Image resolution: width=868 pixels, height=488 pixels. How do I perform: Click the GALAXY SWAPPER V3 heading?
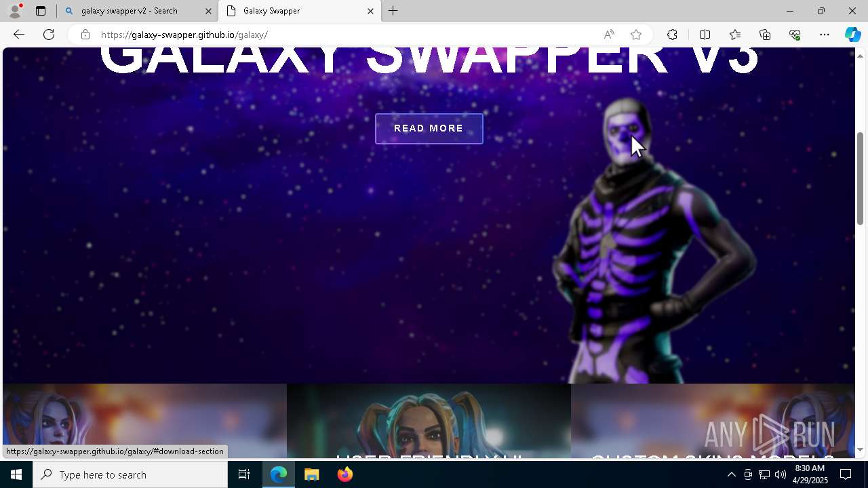point(429,60)
